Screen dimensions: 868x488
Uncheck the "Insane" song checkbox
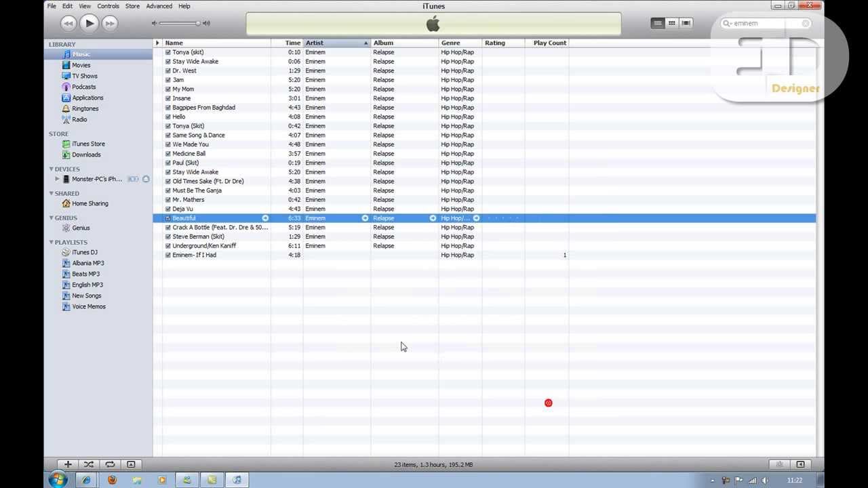point(168,98)
